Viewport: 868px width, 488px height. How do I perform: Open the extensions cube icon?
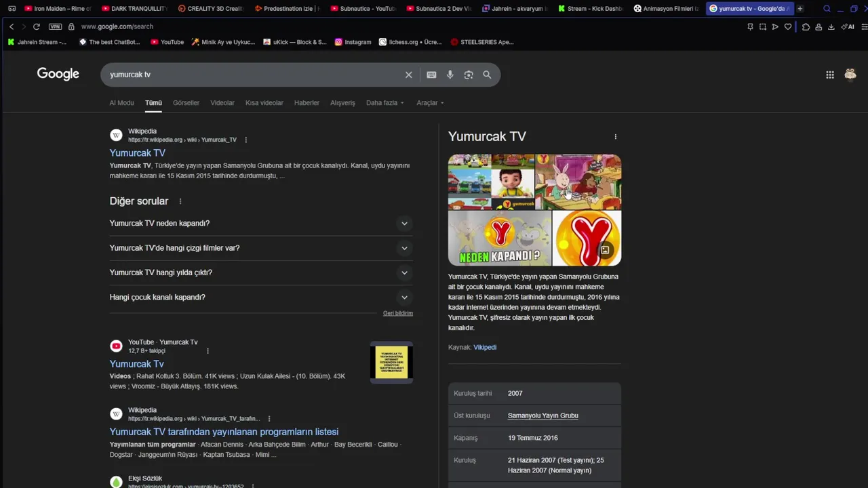point(806,26)
